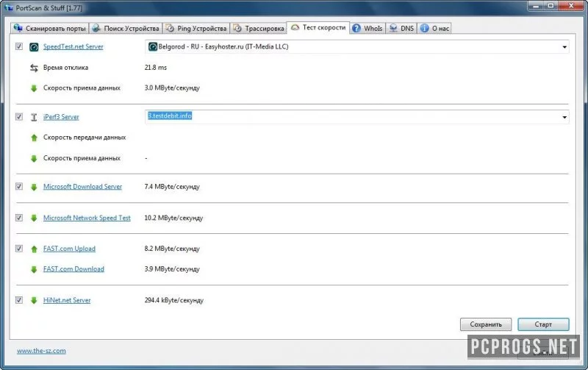588x370 pixels.
Task: Click the 3.9 MByte/секунду value
Action: click(172, 269)
